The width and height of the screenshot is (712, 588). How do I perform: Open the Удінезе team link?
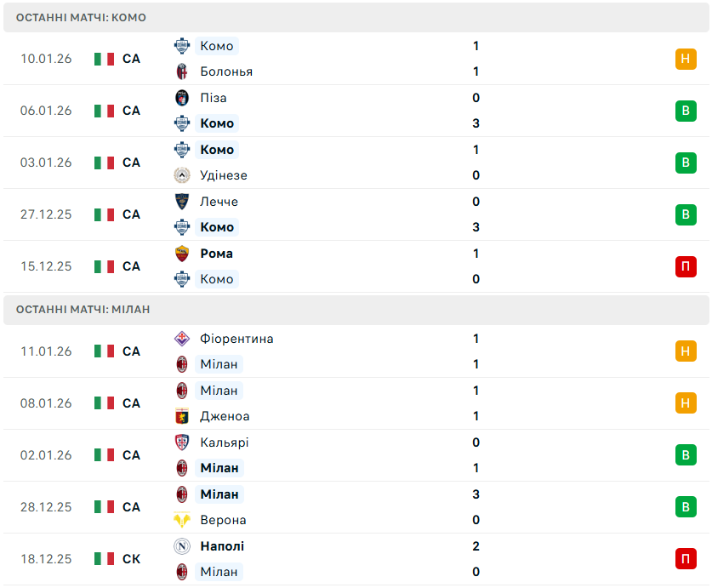click(224, 175)
